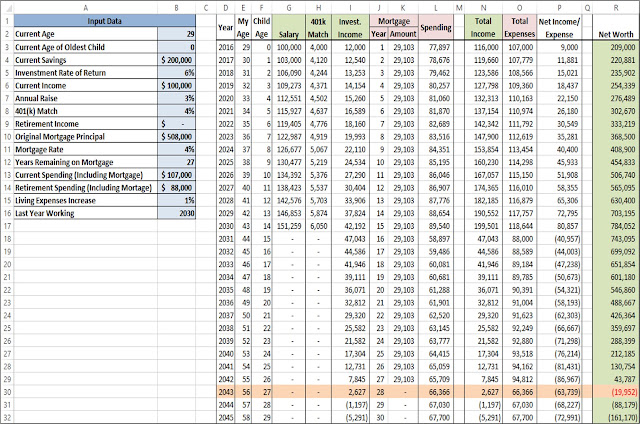Select net worth cell 784,052

(616, 226)
